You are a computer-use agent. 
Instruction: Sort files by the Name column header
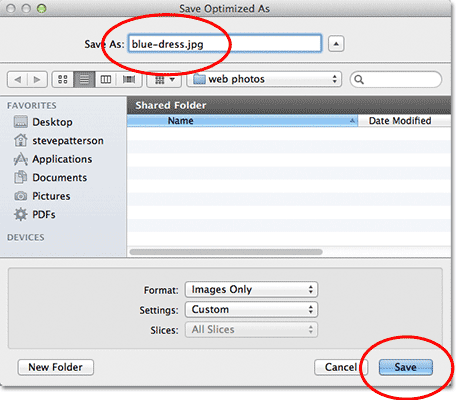pos(242,121)
